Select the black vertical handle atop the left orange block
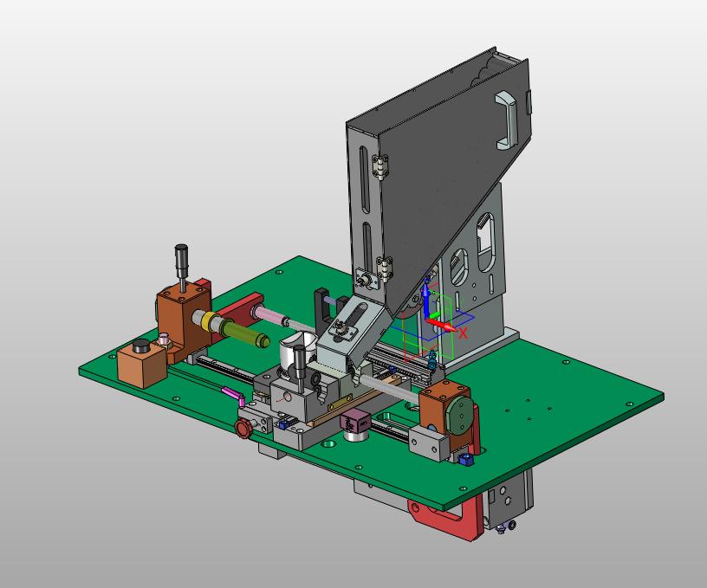Image resolution: width=707 pixels, height=588 pixels. coord(182,261)
